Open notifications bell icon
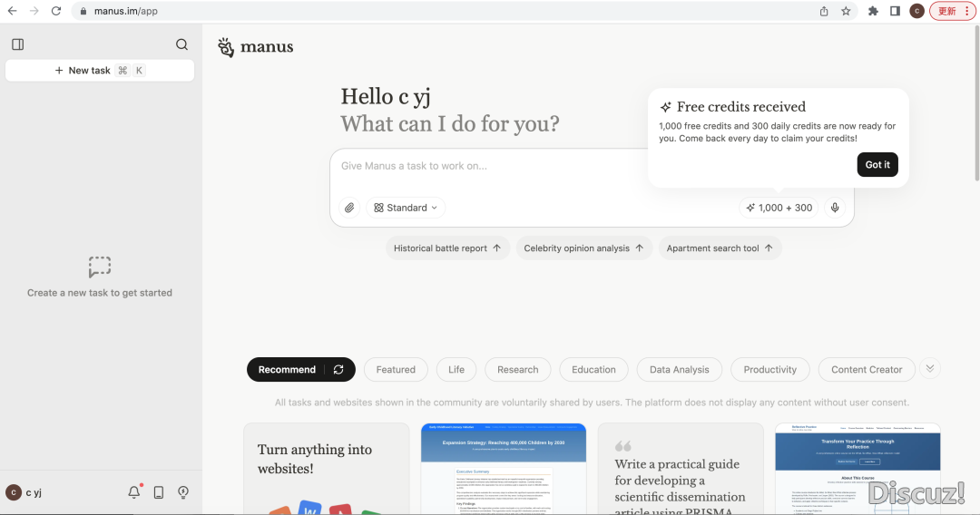The width and height of the screenshot is (980, 515). [x=134, y=492]
